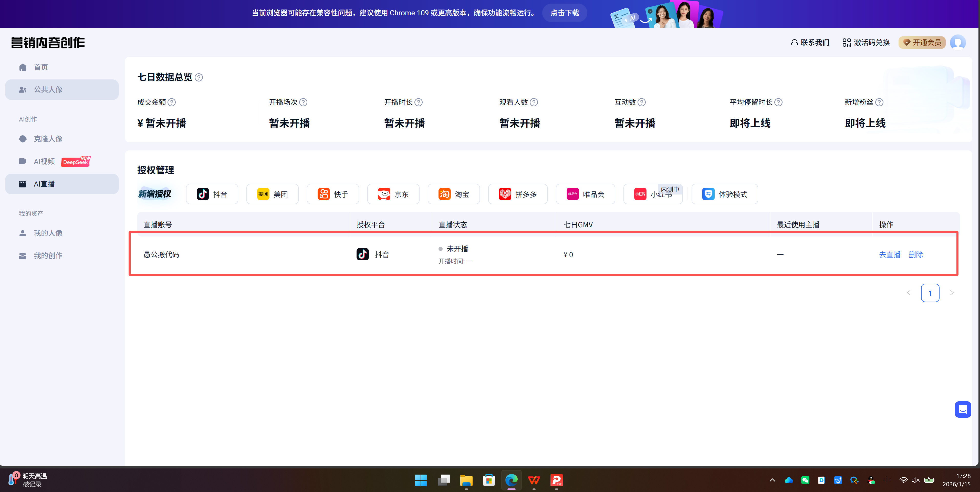Viewport: 980px width, 492px height.
Task: Open Microsoft Edge in the taskbar
Action: coord(511,480)
